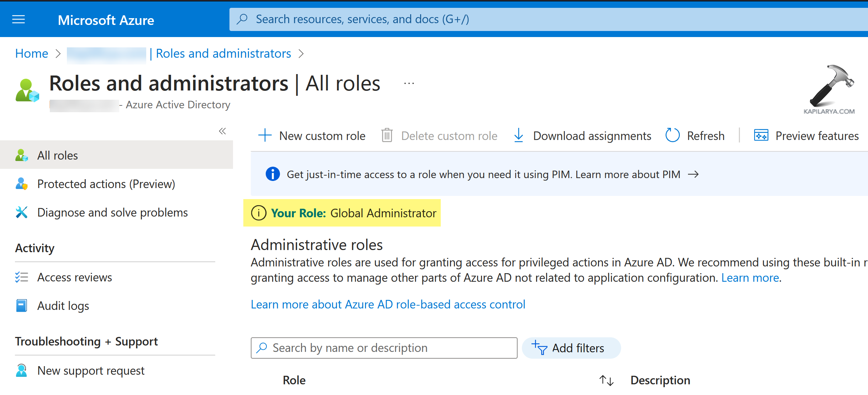Click Add filters button
The height and width of the screenshot is (395, 868).
(x=571, y=348)
